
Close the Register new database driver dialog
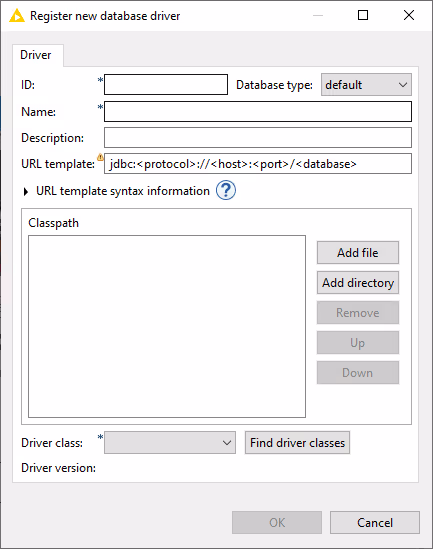(x=408, y=15)
